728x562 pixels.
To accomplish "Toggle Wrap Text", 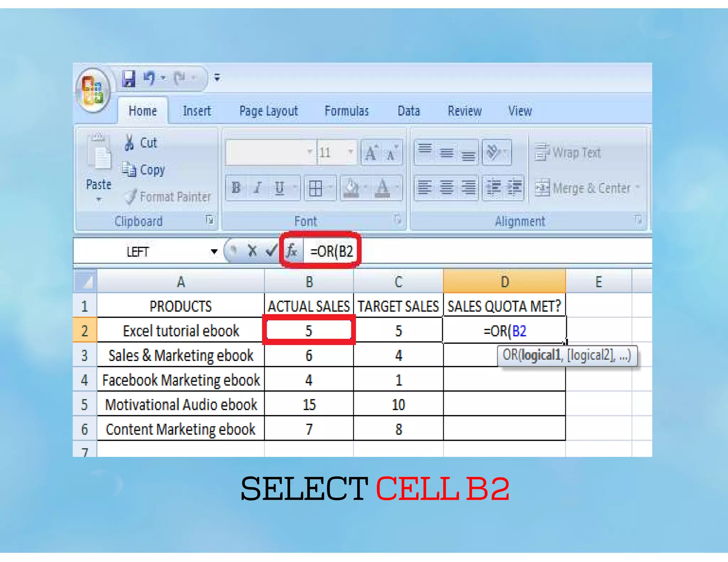I will (568, 153).
